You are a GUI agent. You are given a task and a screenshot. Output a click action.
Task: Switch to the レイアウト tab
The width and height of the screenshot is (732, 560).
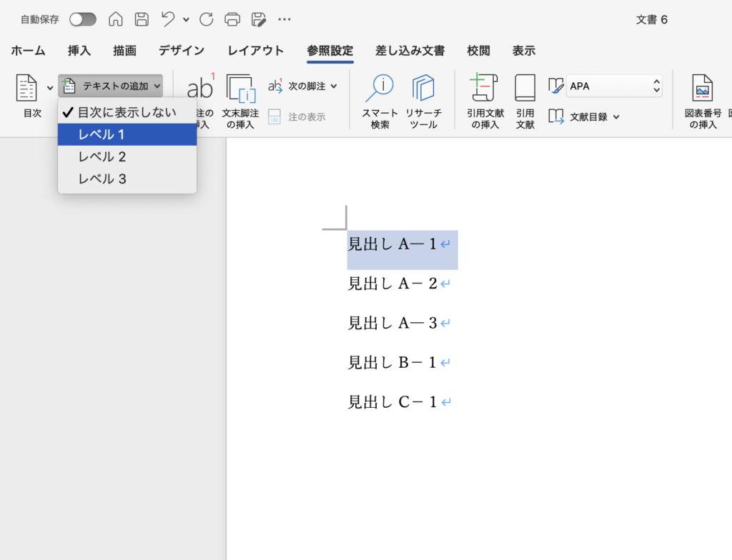(x=256, y=51)
